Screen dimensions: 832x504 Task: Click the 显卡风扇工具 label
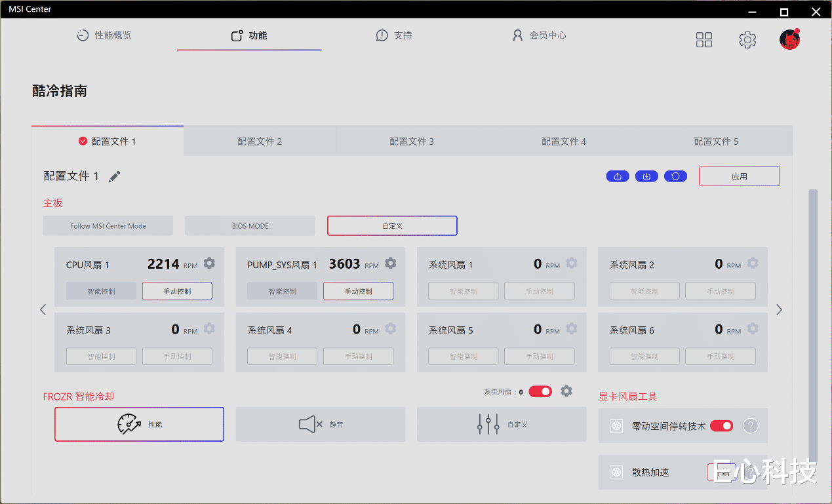pos(628,397)
